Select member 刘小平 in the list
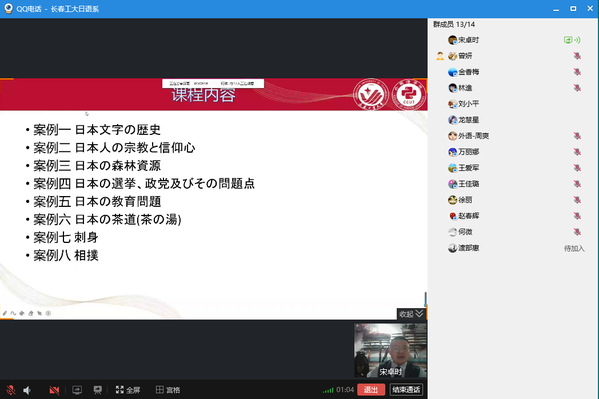 (463, 104)
